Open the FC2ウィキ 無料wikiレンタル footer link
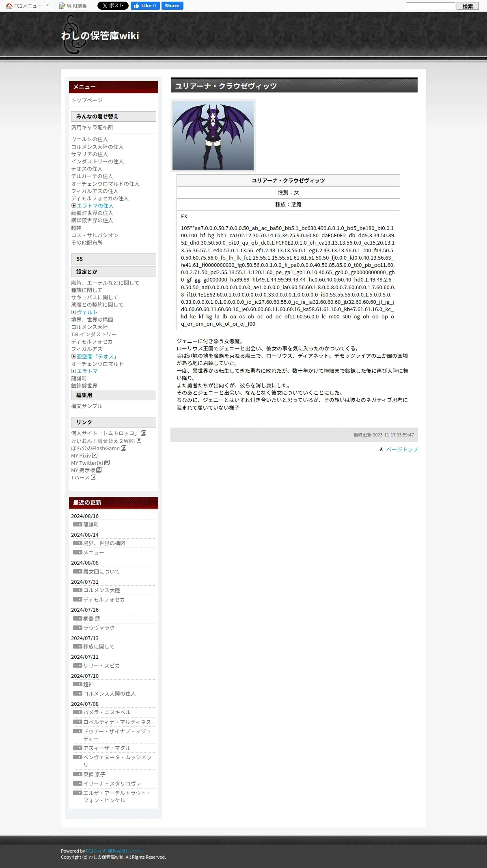Image resolution: width=487 pixels, height=868 pixels. coord(114,851)
